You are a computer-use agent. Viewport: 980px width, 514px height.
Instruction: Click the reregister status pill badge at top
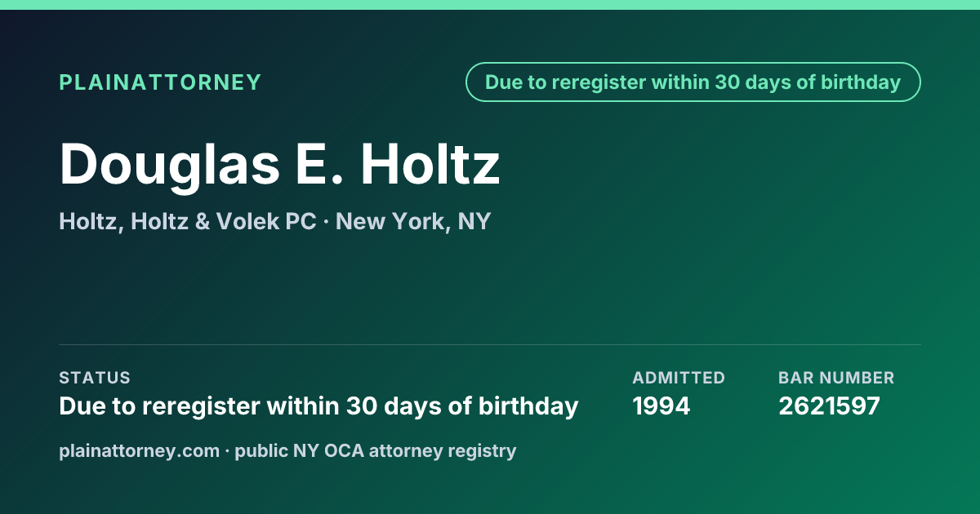693,82
